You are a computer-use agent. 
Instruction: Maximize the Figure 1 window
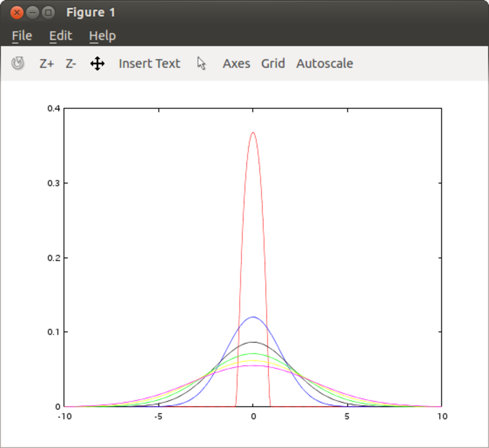[x=48, y=12]
